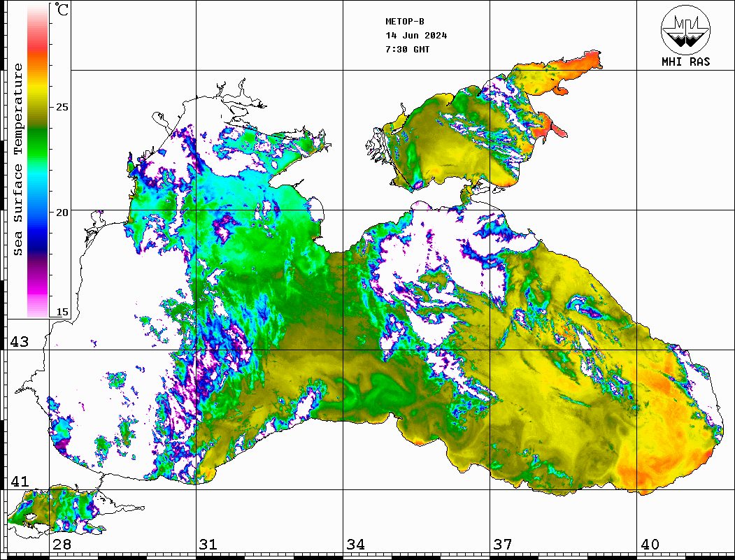Click the MHI RAS logo emblem
735x560 pixels.
click(685, 29)
